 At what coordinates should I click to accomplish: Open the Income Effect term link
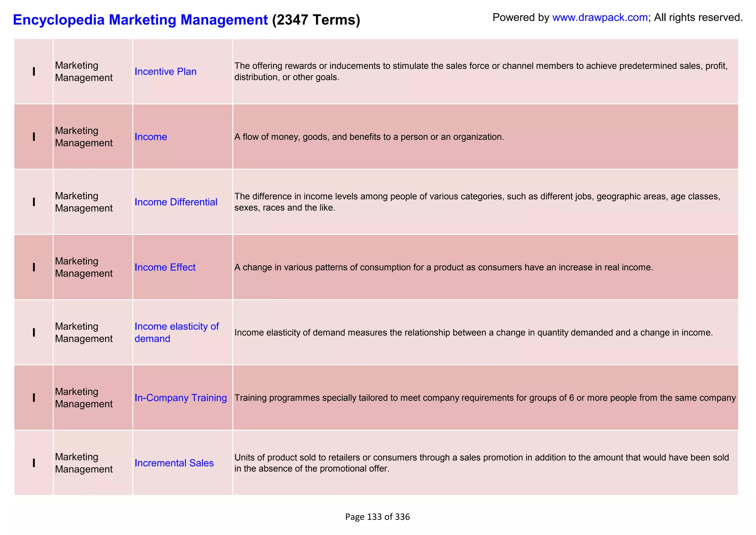point(165,267)
